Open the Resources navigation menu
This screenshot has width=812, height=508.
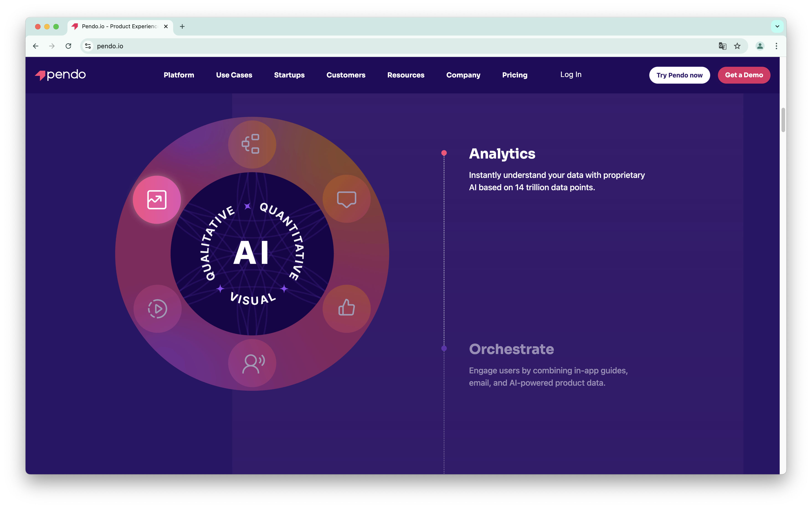(406, 75)
